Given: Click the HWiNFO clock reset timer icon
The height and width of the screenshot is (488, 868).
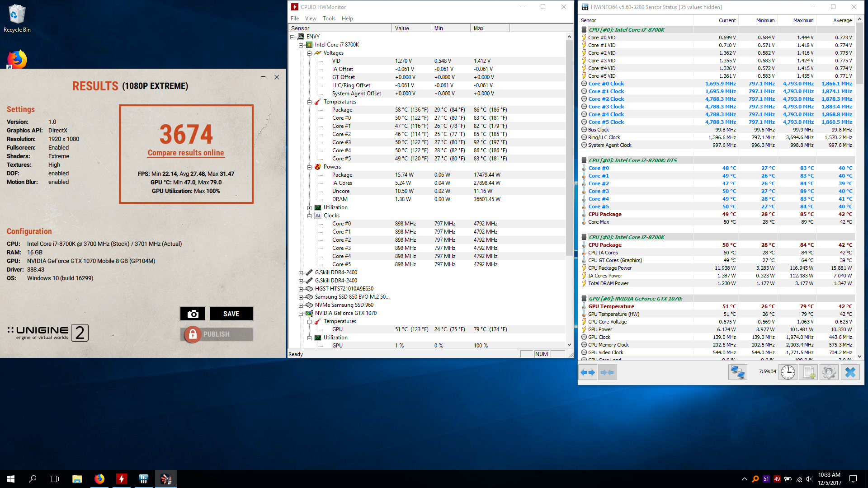Looking at the screenshot, I should point(788,372).
